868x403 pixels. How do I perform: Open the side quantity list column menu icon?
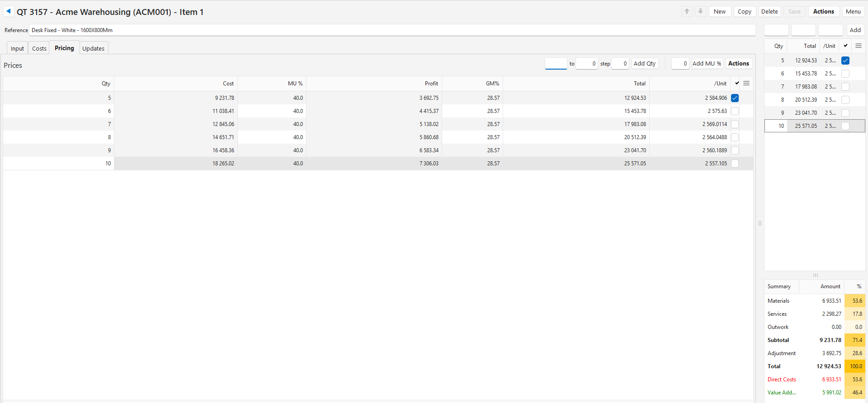pos(858,46)
